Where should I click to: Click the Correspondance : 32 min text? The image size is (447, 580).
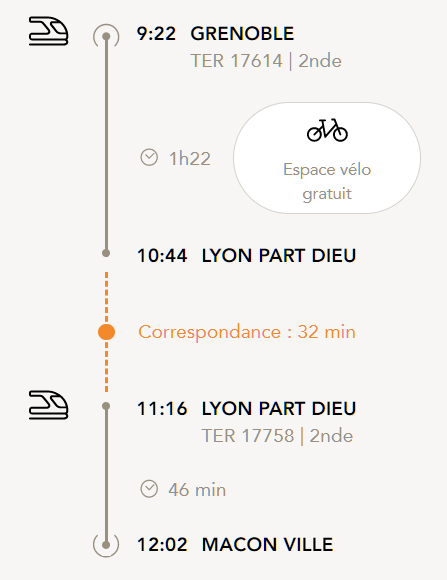(x=247, y=332)
